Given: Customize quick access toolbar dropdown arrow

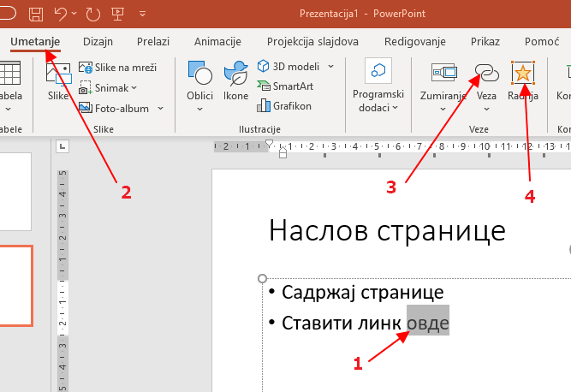Looking at the screenshot, I should click(141, 15).
